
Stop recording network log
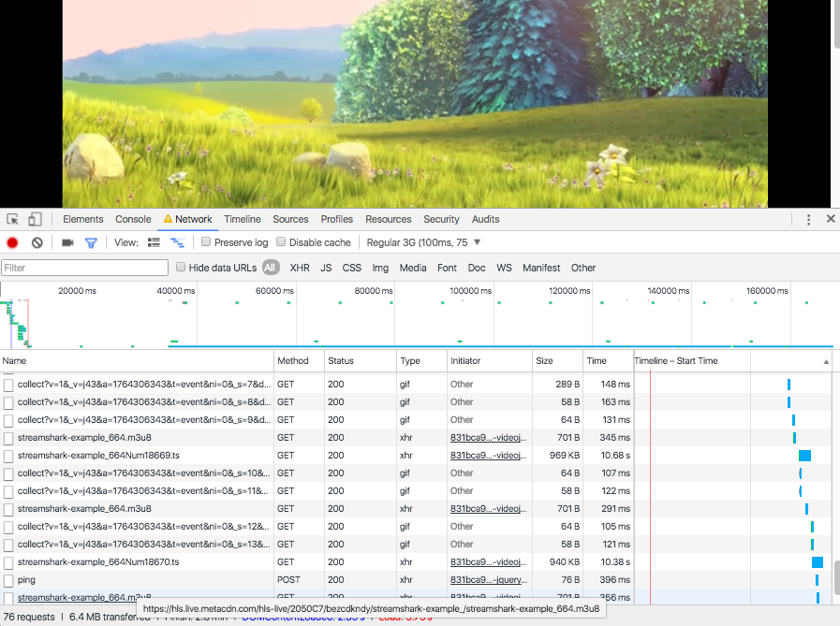12,242
